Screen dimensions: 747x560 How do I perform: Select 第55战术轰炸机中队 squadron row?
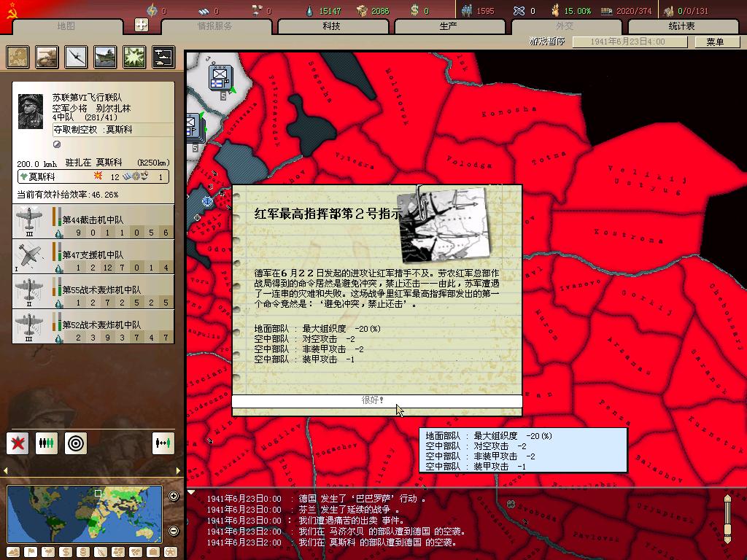click(x=93, y=292)
